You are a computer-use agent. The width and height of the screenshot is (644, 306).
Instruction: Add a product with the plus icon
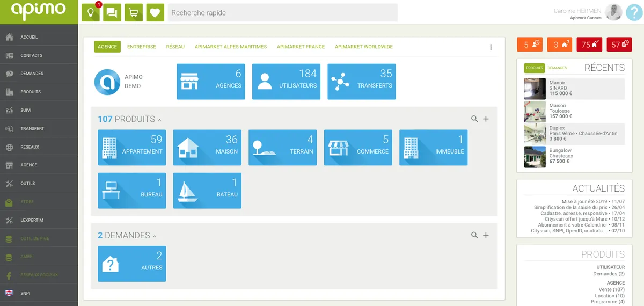(x=486, y=119)
